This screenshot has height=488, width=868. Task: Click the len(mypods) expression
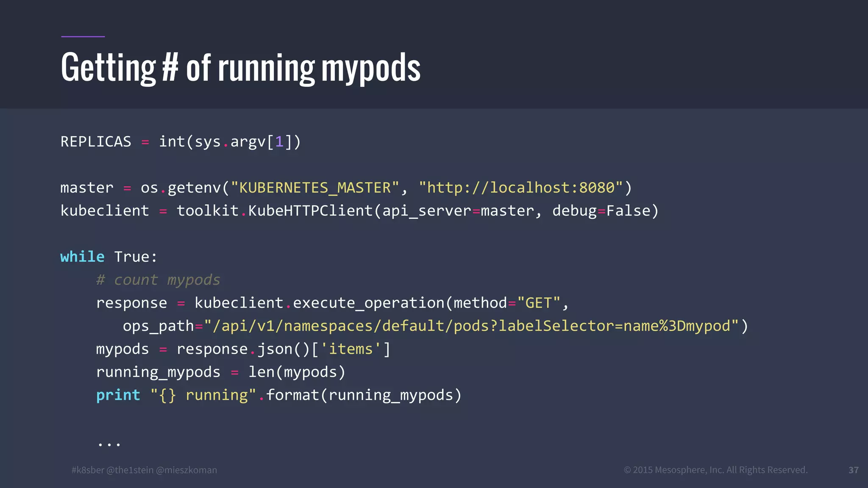297,372
